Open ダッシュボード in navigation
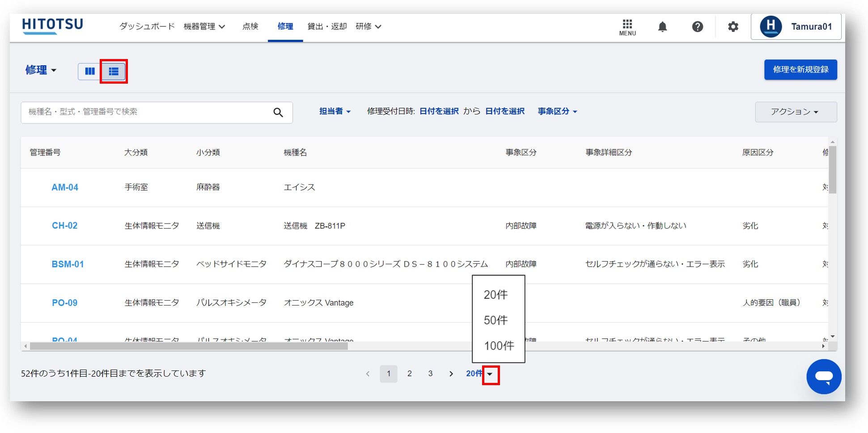The width and height of the screenshot is (868, 433). [147, 26]
